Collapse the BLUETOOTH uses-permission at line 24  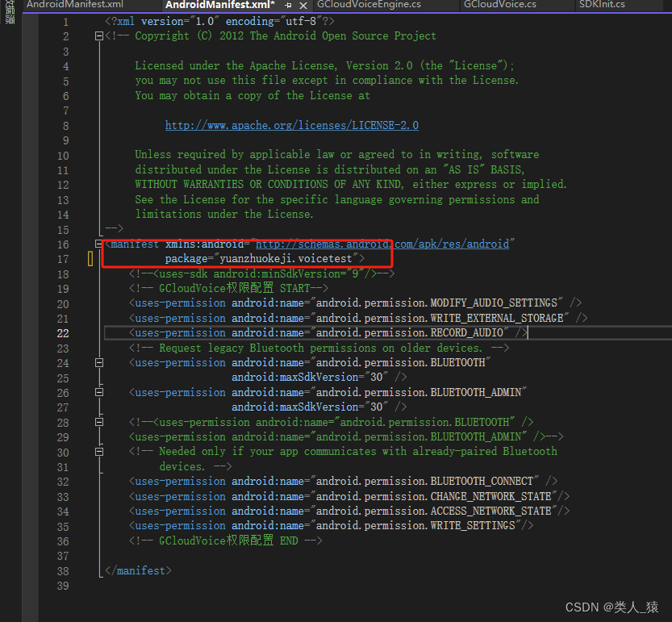[x=98, y=361]
